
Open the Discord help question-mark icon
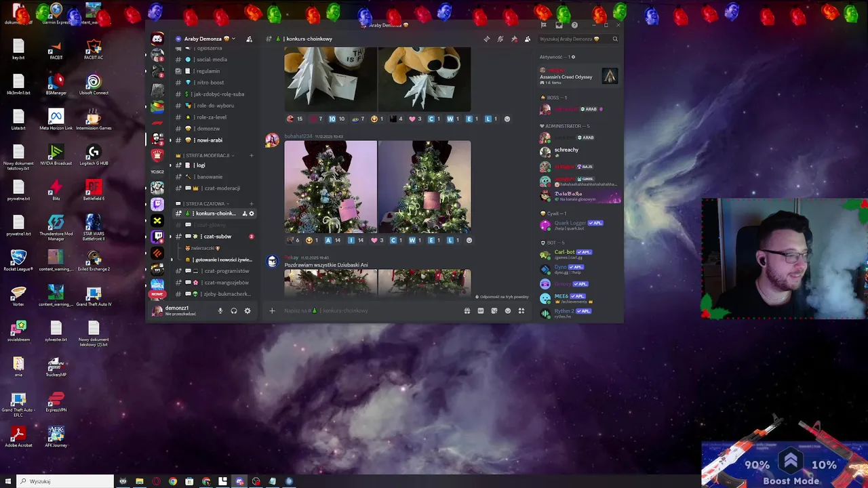pos(574,25)
